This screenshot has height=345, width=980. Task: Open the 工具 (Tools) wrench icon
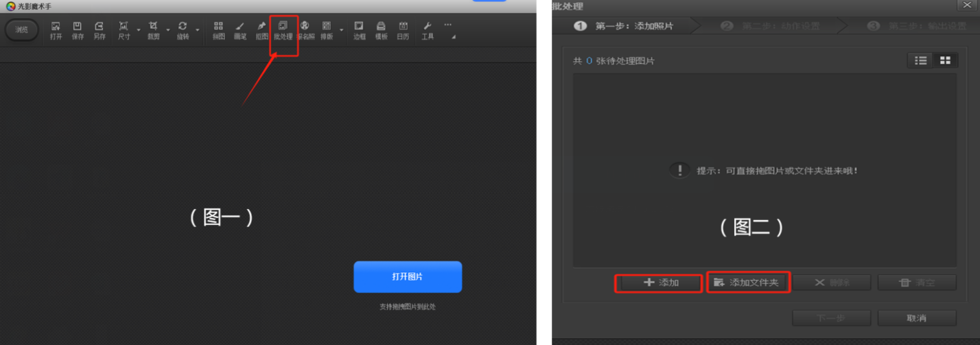[x=428, y=30]
